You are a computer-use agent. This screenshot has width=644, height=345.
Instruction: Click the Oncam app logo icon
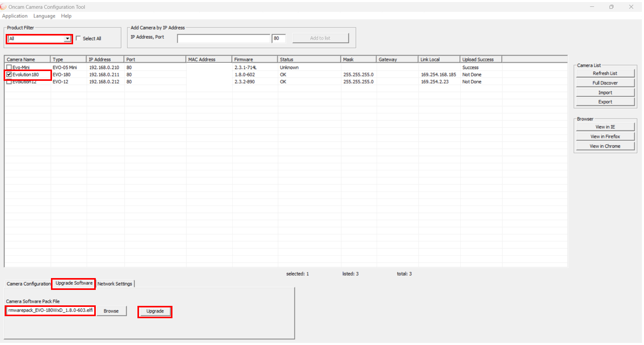[4, 7]
